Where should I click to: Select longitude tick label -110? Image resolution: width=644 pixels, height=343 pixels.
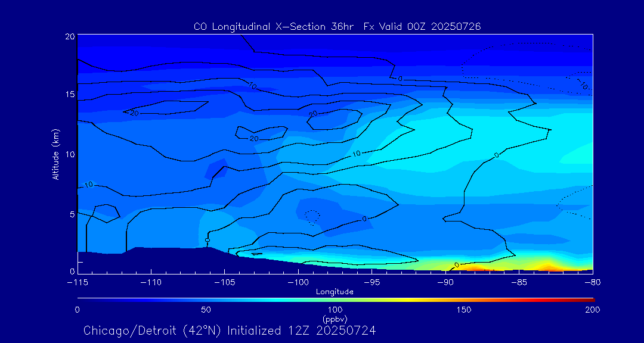click(x=151, y=283)
